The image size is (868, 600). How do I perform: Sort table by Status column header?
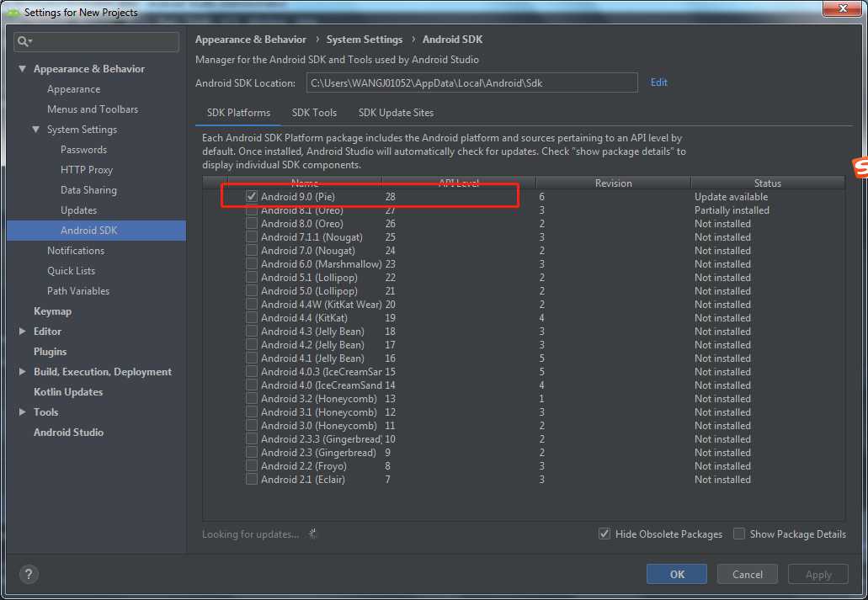pos(768,183)
